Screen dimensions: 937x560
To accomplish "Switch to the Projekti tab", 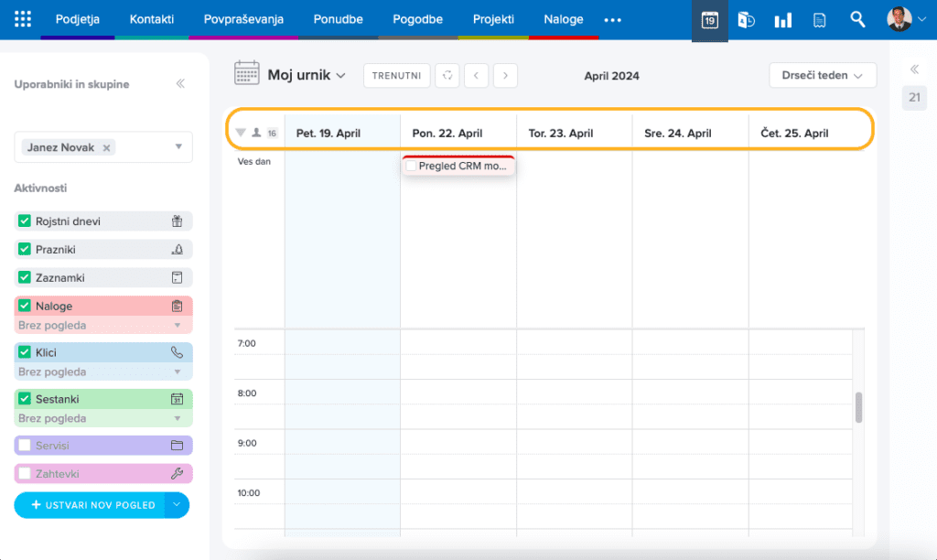I will pyautogui.click(x=493, y=19).
